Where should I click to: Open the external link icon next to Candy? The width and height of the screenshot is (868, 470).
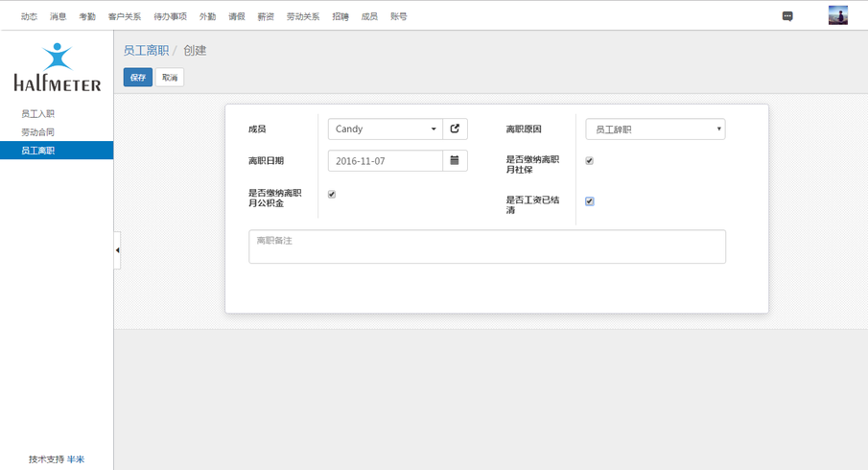pos(455,129)
